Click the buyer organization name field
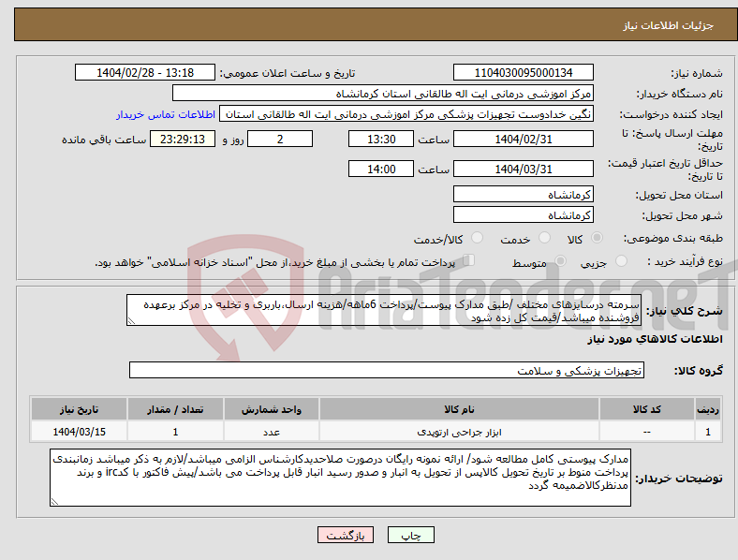 [383, 93]
